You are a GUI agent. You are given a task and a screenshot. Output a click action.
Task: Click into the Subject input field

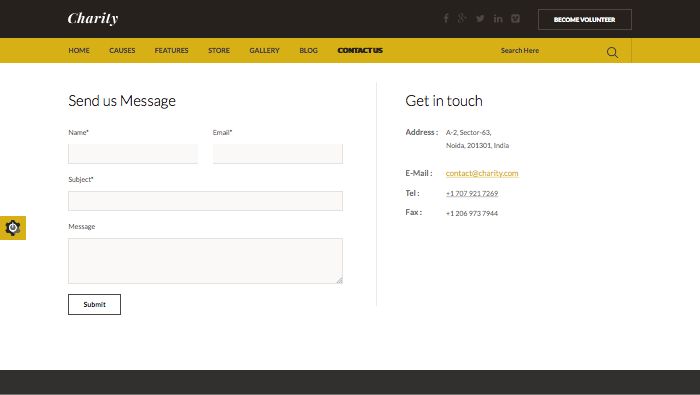click(x=205, y=201)
